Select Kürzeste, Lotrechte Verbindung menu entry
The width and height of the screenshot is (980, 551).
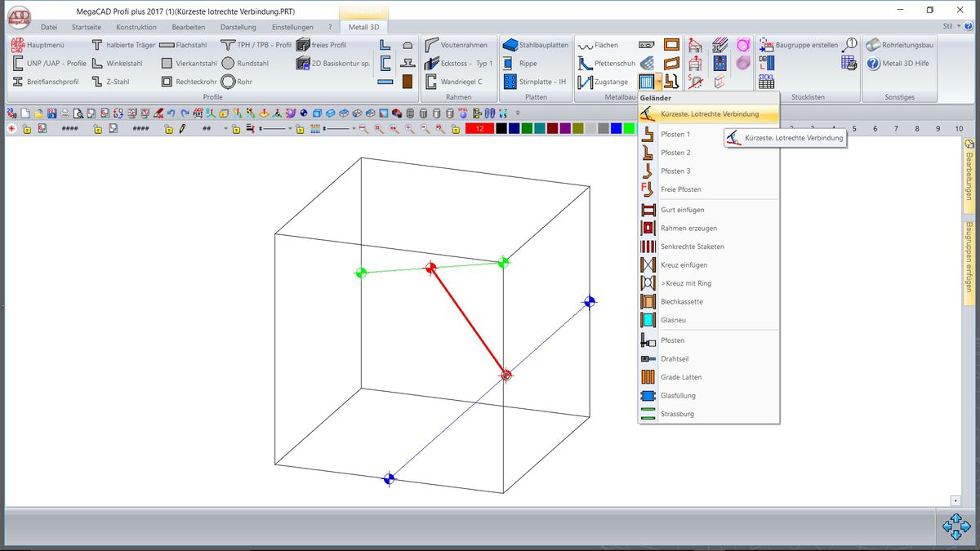point(708,114)
